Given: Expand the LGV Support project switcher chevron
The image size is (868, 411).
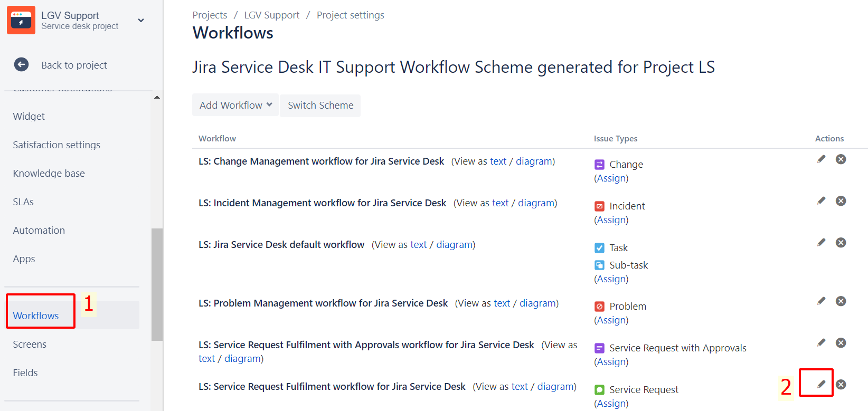Looking at the screenshot, I should coord(141,21).
